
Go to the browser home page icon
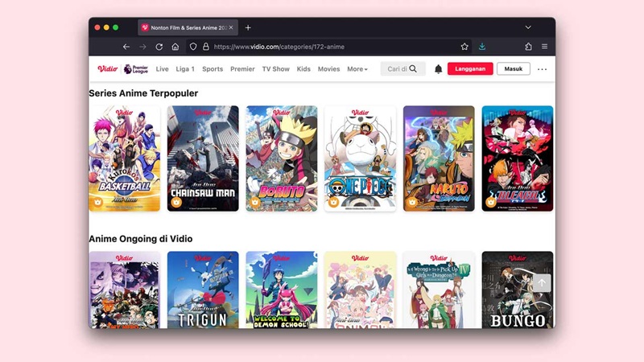tap(175, 47)
